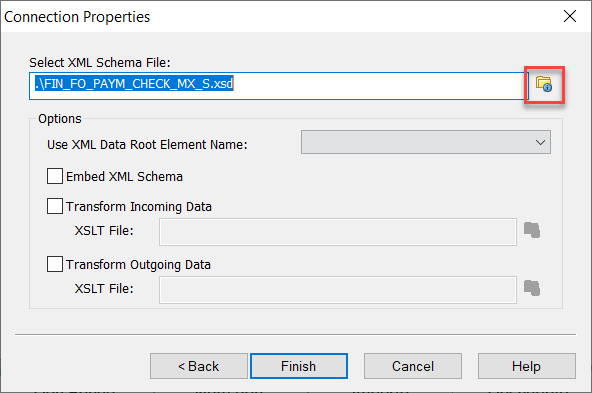Enable Embed XML Schema checkbox
The image size is (592, 393).
click(55, 176)
